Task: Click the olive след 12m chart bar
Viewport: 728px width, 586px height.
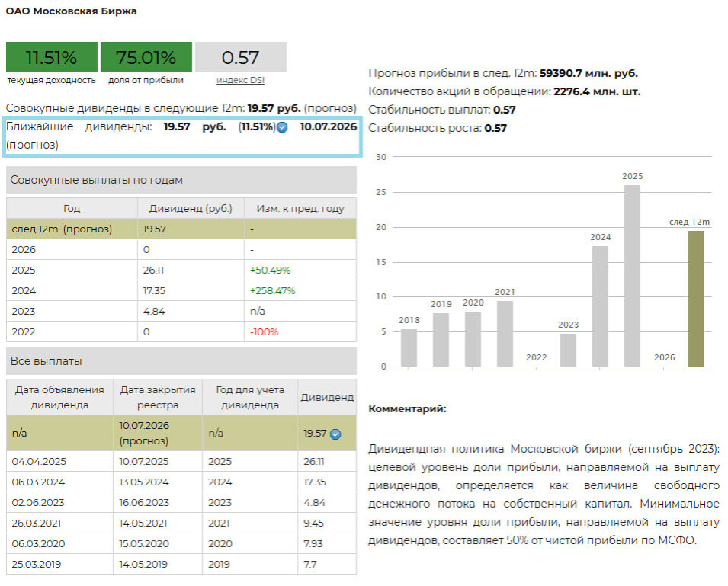Action: (x=696, y=299)
